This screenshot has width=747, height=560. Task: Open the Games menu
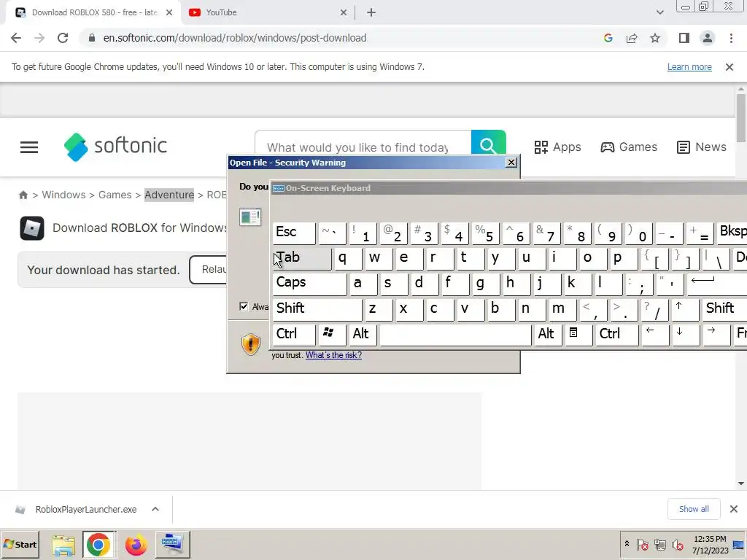tap(629, 147)
